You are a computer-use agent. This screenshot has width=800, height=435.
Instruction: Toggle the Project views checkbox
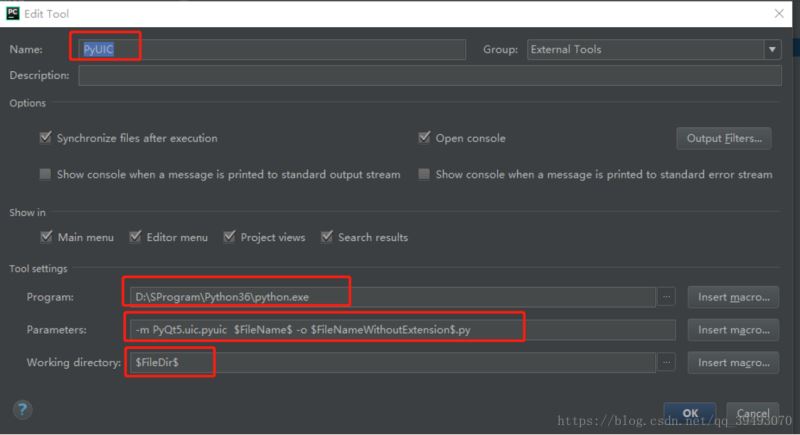pos(230,237)
